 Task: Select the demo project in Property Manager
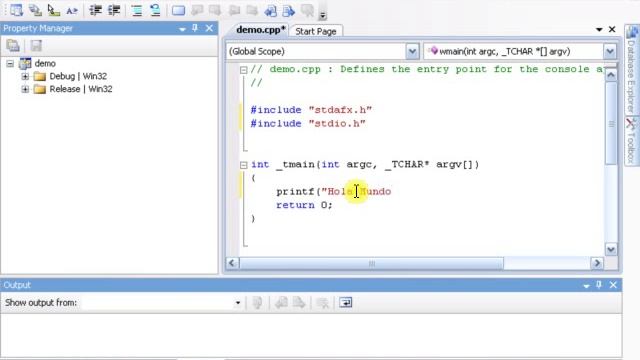click(x=45, y=63)
